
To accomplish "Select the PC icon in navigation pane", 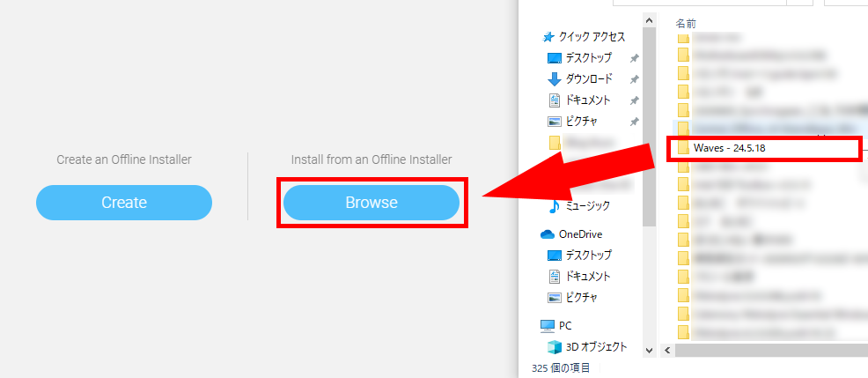I will coord(548,325).
